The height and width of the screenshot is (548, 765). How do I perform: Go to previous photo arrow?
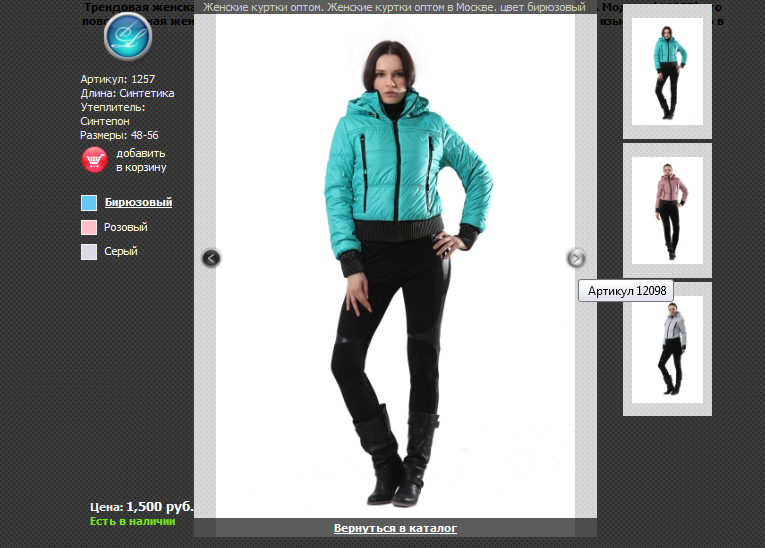click(x=211, y=258)
